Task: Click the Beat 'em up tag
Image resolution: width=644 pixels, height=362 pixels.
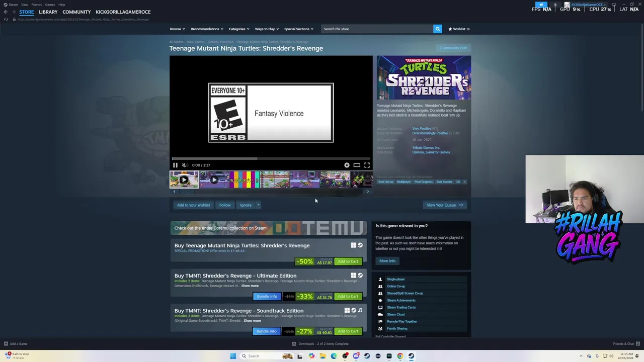Action: point(386,182)
